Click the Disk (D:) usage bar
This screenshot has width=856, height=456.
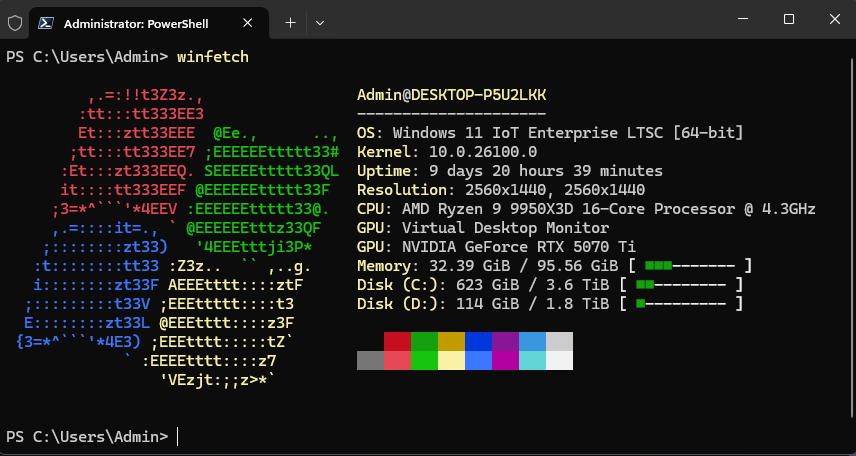coord(681,304)
